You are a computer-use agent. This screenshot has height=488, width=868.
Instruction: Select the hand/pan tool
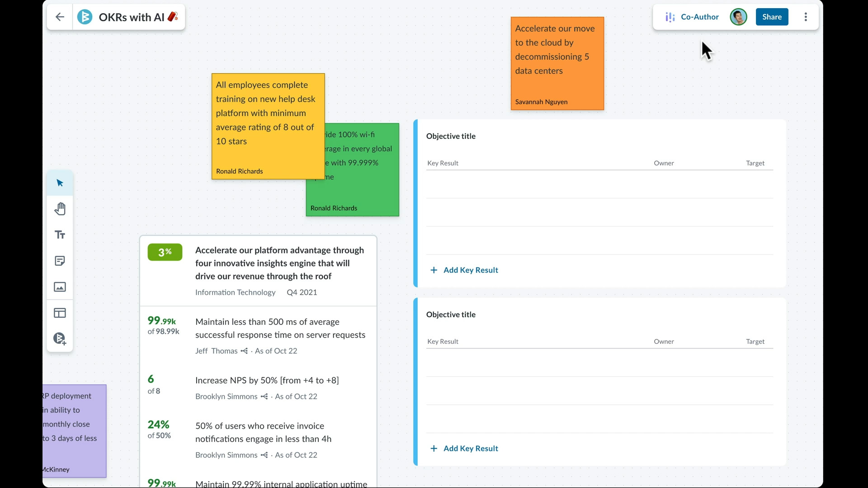59,209
